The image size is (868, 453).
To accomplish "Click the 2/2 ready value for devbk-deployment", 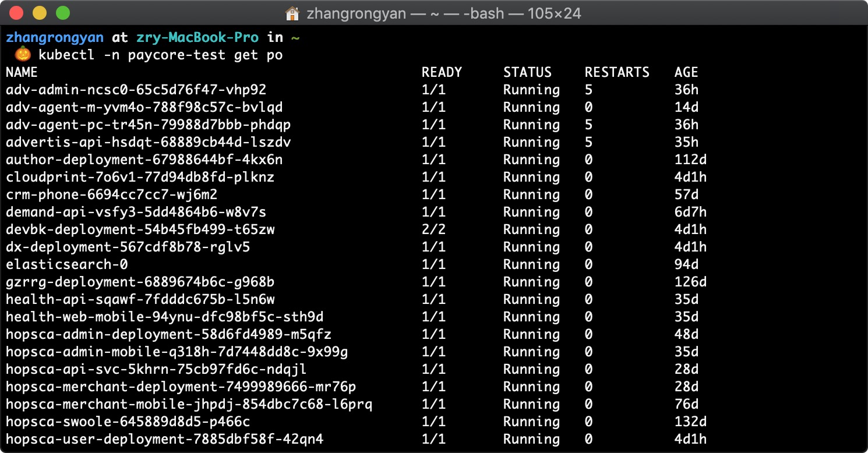I will point(433,229).
